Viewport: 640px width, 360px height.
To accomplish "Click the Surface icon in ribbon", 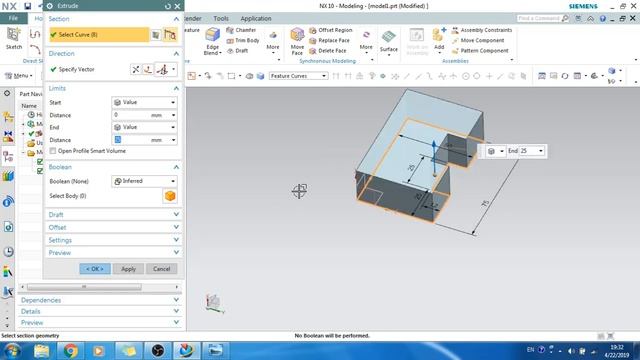I will click(388, 37).
